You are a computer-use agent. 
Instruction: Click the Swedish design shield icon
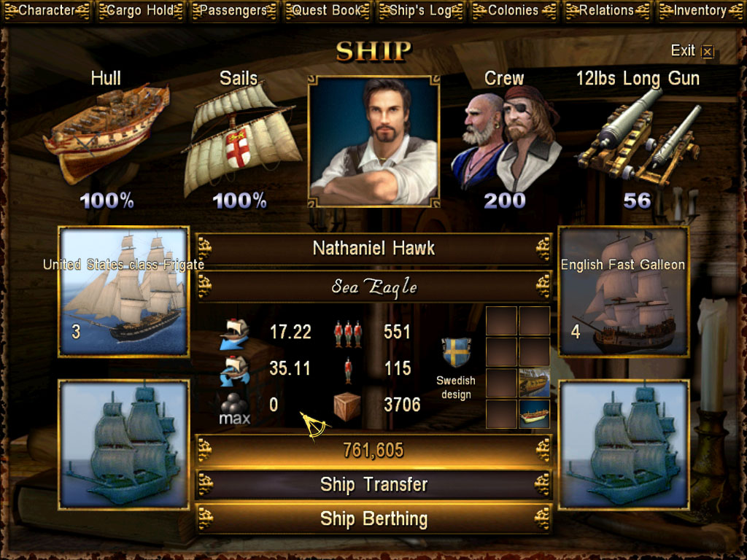[456, 352]
